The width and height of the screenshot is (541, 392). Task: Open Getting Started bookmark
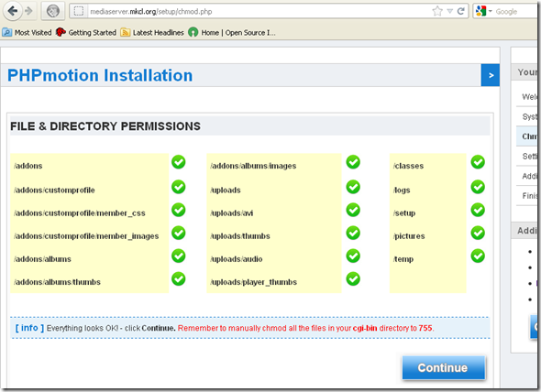[x=86, y=32]
